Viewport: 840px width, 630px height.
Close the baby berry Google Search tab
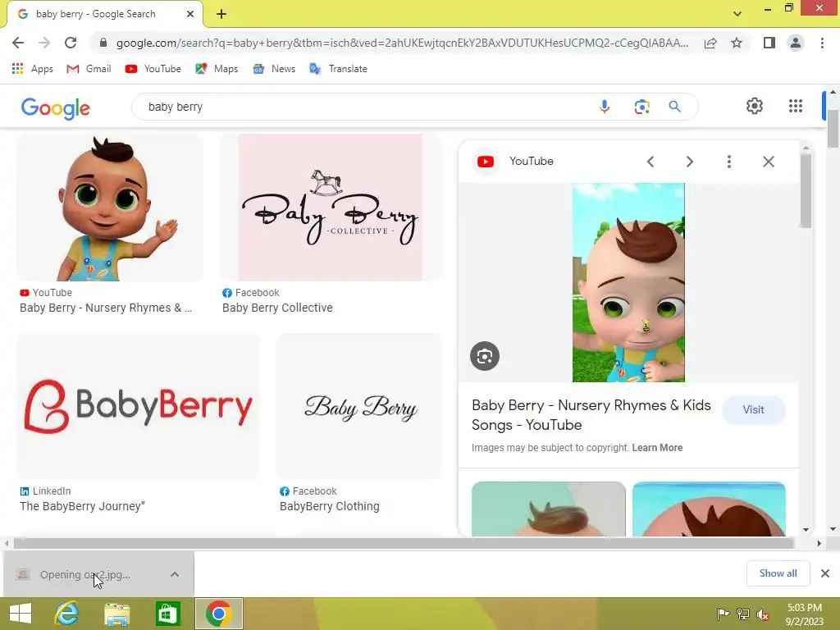click(x=190, y=15)
